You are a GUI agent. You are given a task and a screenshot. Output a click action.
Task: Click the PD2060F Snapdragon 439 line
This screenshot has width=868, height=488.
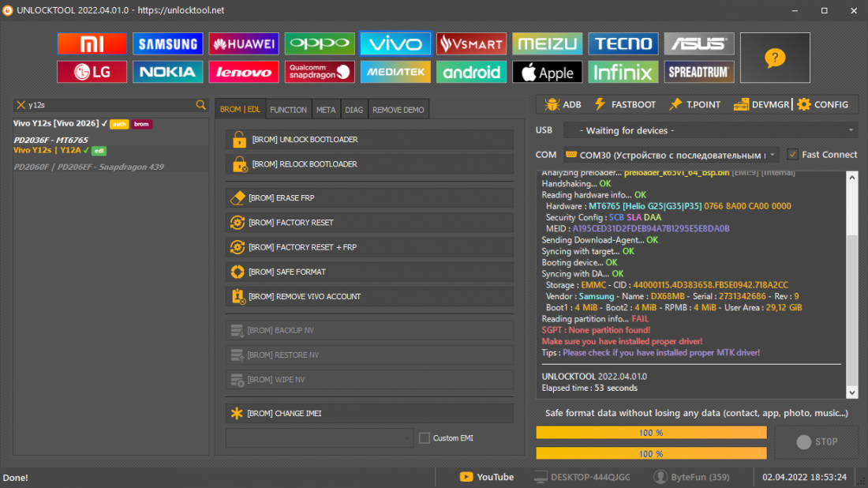tap(88, 167)
